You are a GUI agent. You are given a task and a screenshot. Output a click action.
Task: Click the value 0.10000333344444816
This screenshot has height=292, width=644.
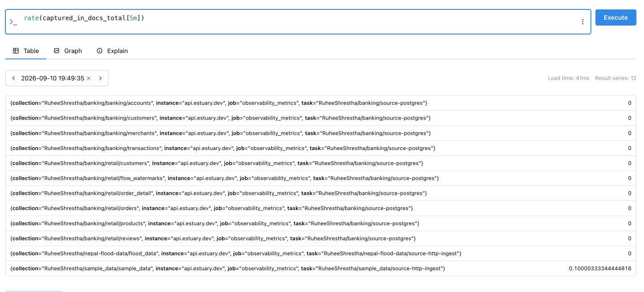[x=600, y=268]
